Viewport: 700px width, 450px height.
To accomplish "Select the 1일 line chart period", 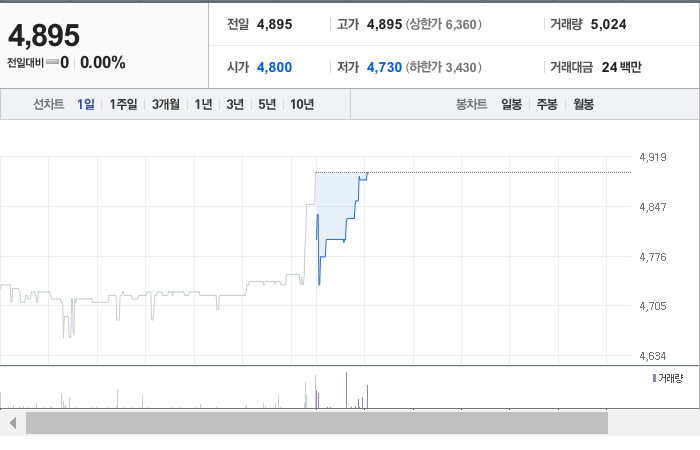I will (x=86, y=104).
